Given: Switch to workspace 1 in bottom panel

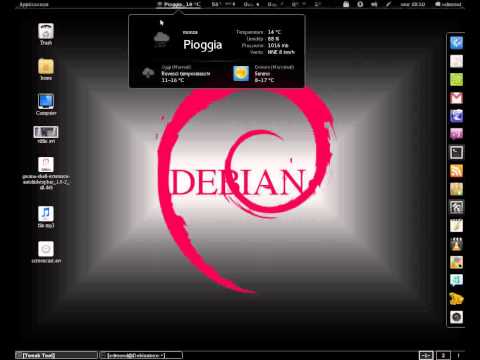Looking at the screenshot, I should click(x=426, y=355).
